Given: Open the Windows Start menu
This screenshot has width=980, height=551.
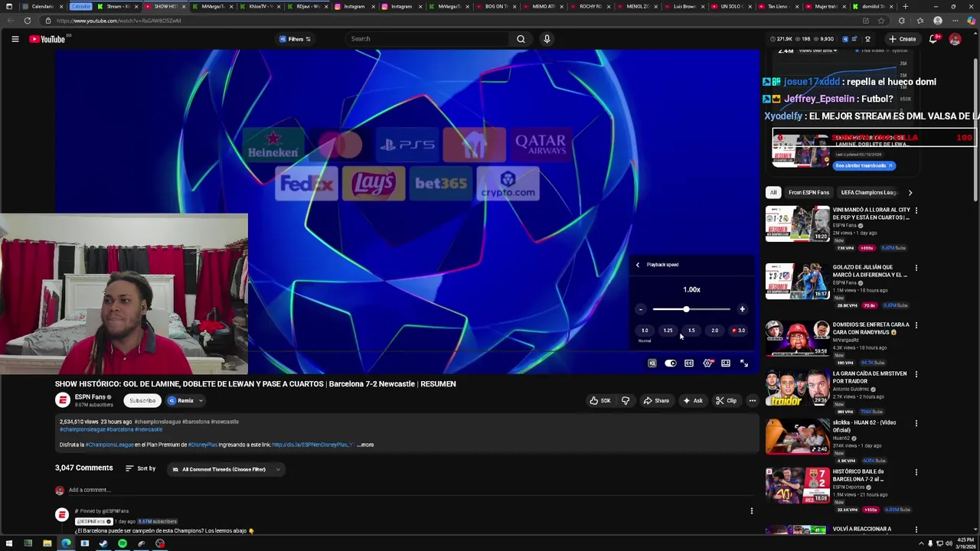Looking at the screenshot, I should (9, 544).
